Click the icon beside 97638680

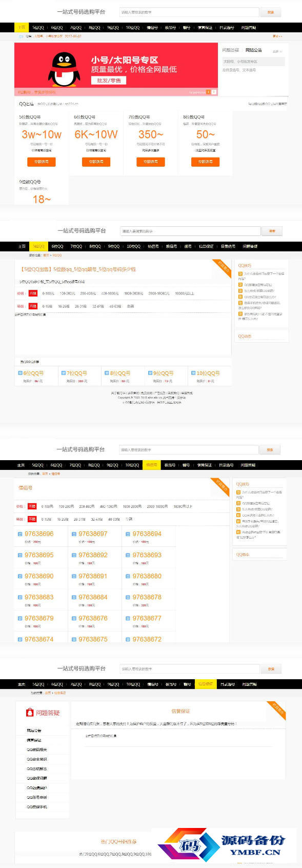128,576
